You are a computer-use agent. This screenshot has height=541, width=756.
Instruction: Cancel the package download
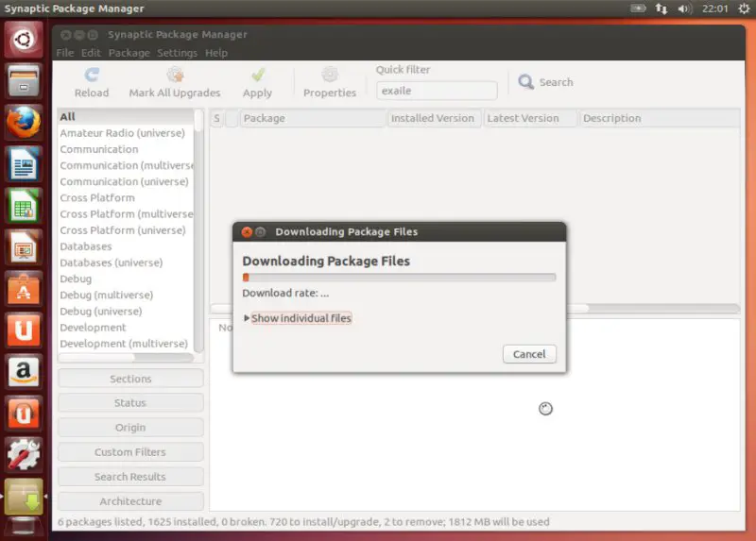(x=529, y=354)
